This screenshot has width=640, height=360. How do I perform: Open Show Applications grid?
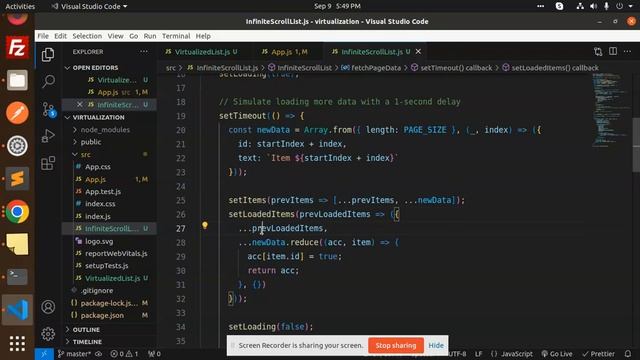[17, 343]
